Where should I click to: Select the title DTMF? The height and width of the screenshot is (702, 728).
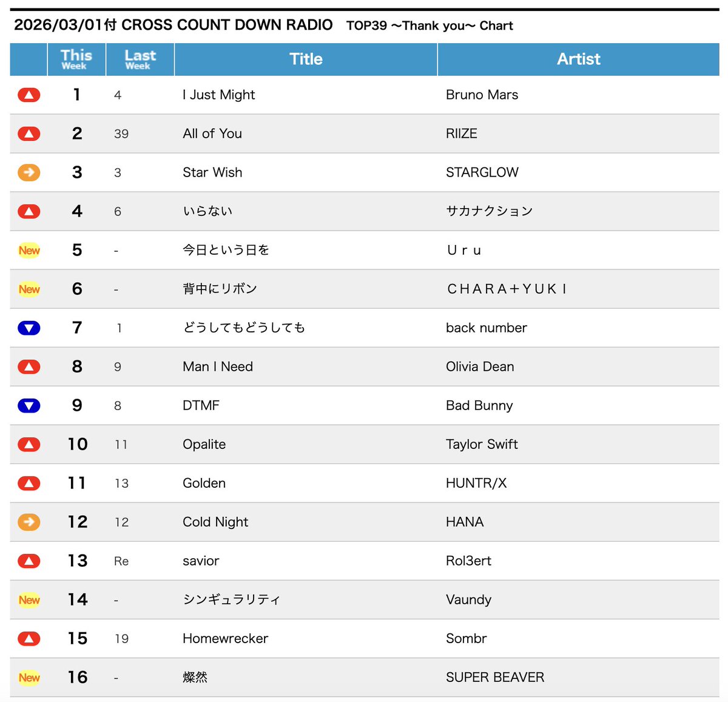201,405
